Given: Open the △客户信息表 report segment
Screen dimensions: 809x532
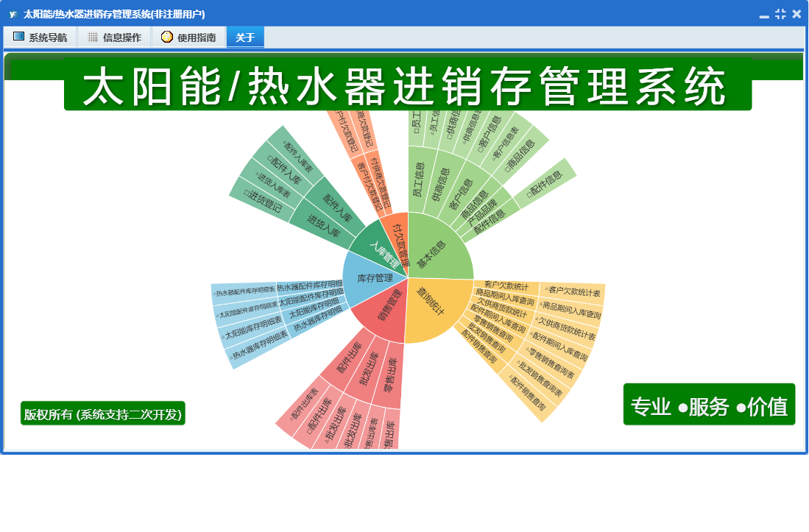Looking at the screenshot, I should coord(506,143).
